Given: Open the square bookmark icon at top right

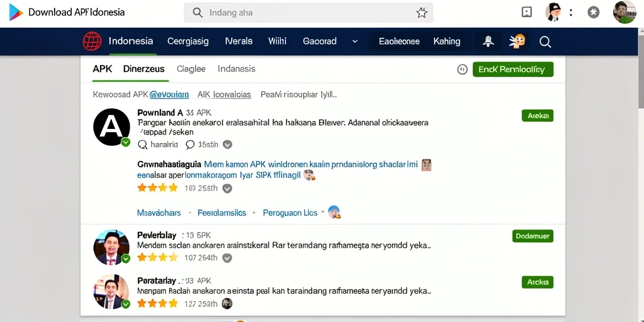Looking at the screenshot, I should [526, 13].
